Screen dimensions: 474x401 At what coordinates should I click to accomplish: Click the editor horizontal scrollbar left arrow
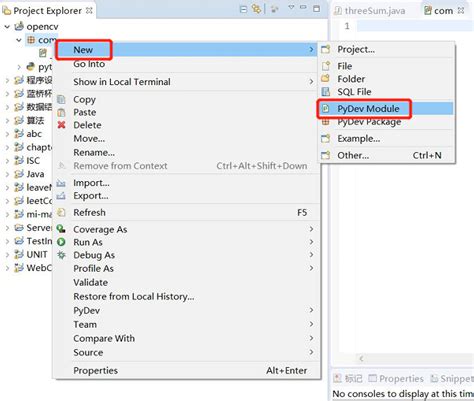coord(361,359)
